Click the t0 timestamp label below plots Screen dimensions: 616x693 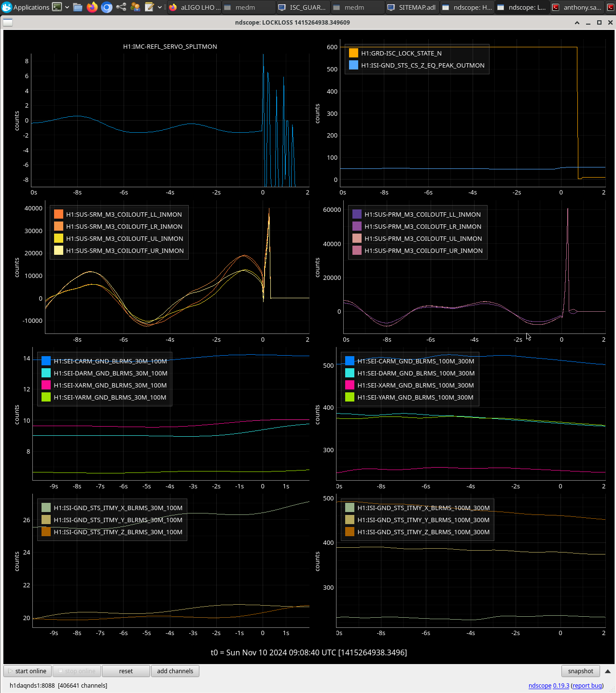[x=309, y=652]
